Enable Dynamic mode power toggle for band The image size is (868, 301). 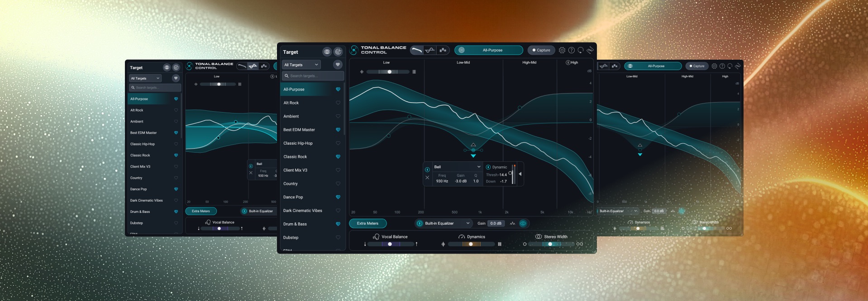[x=488, y=167]
